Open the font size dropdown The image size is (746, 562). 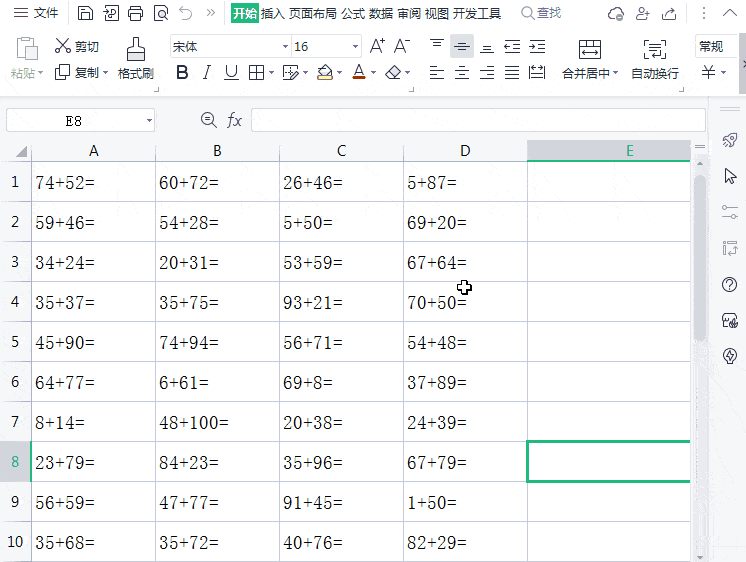(x=355, y=47)
